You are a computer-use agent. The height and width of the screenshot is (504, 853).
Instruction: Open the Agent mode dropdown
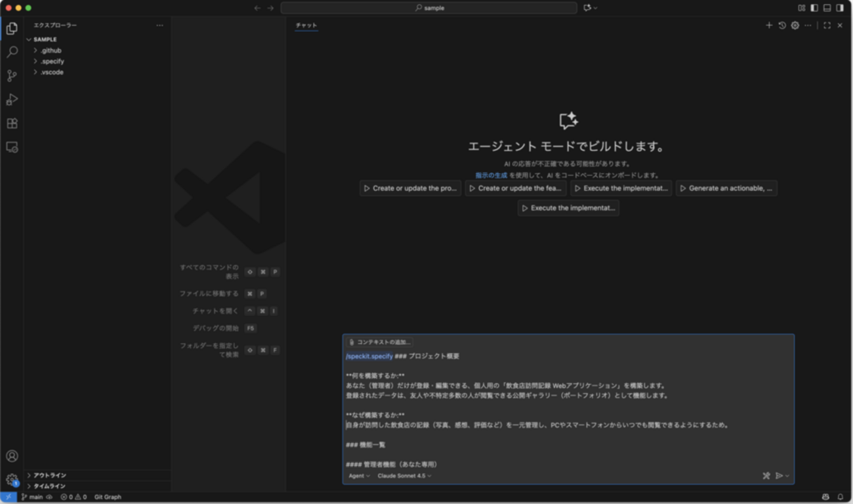(x=358, y=475)
